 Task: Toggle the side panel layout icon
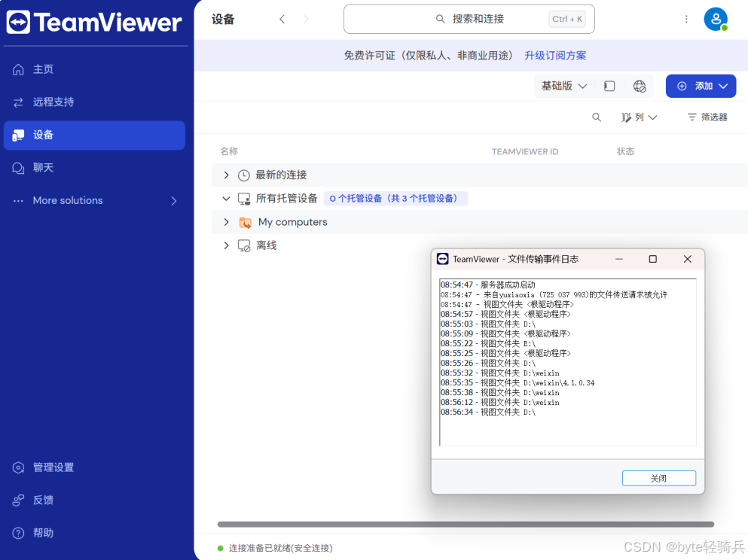pyautogui.click(x=609, y=87)
